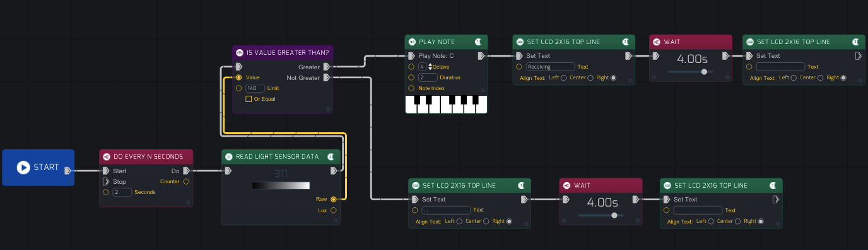868x250 pixels.
Task: Click the Note Index input port
Action: (x=411, y=88)
